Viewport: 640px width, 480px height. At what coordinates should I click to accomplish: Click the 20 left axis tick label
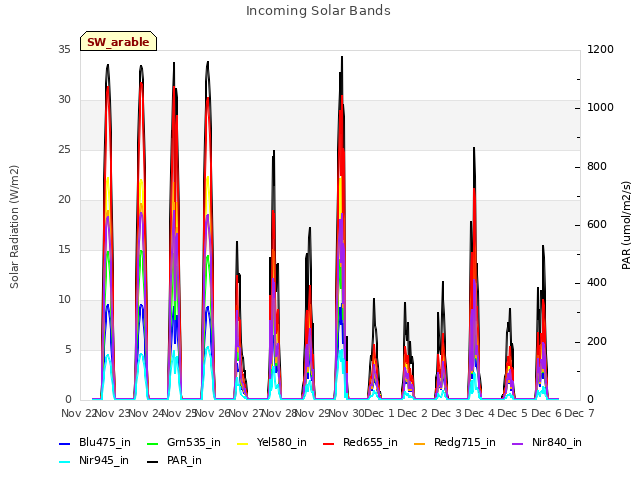[x=64, y=199]
